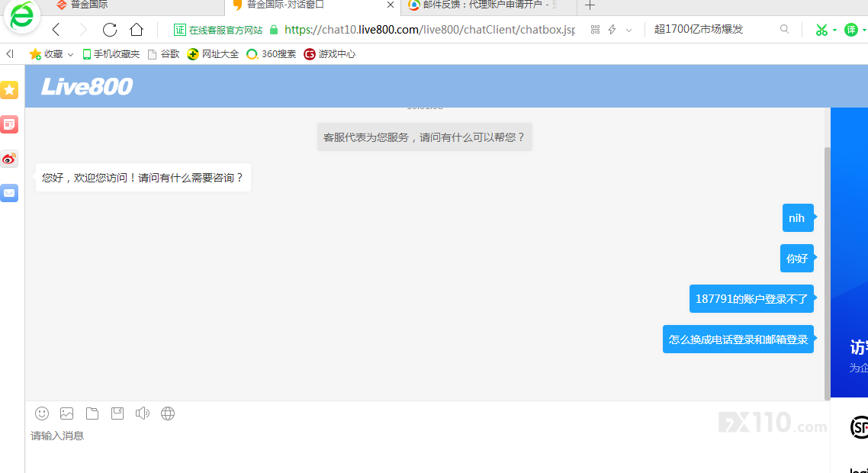Open the 收藏 favorites bookmark
The height and width of the screenshot is (473, 868).
pos(47,53)
